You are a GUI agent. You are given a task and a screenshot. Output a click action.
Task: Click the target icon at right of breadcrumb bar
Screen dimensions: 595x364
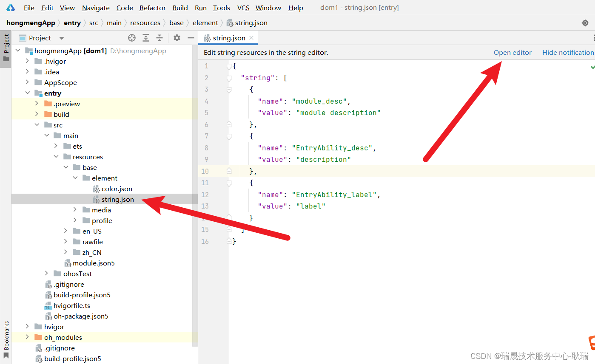click(585, 23)
